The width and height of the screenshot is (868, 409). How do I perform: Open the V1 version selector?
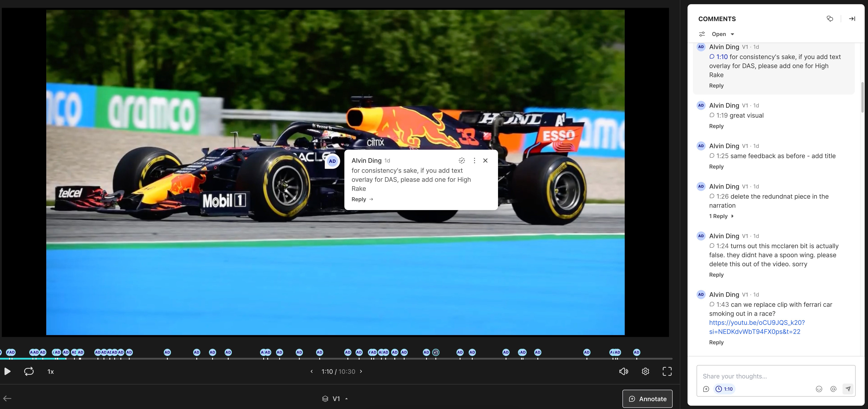(x=335, y=399)
